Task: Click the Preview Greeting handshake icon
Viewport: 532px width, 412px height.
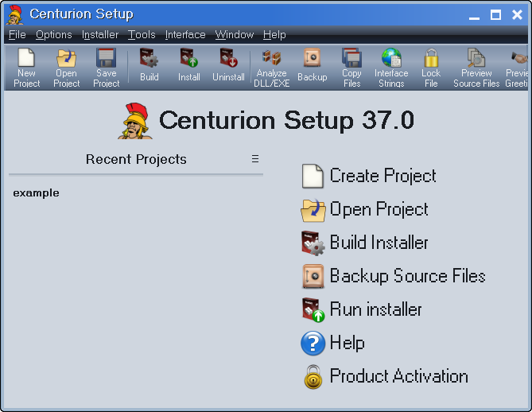Action: (x=519, y=58)
